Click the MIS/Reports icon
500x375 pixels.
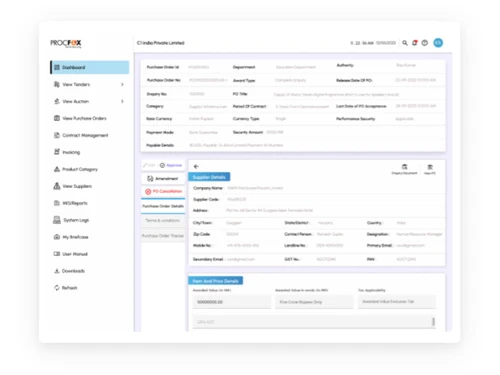[57, 203]
